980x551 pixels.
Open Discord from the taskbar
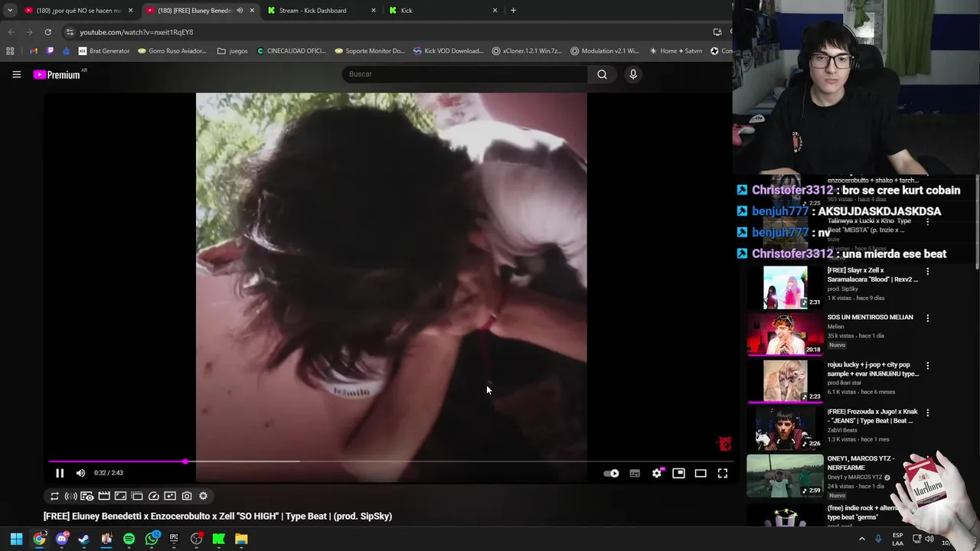[x=61, y=539]
